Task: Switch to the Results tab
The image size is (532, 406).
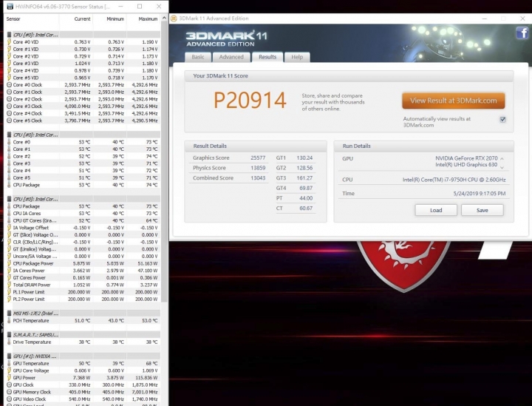Action: (267, 57)
